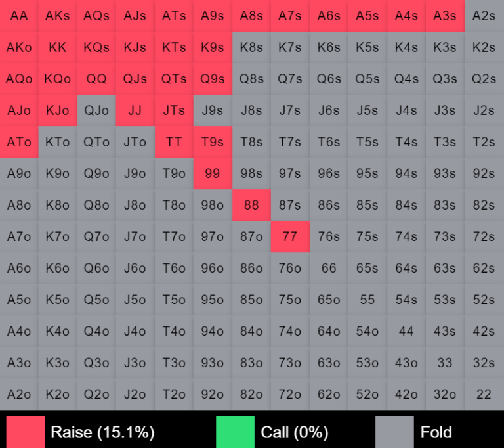The height and width of the screenshot is (448, 504).
Task: Click the green Call color swatch
Action: [235, 432]
